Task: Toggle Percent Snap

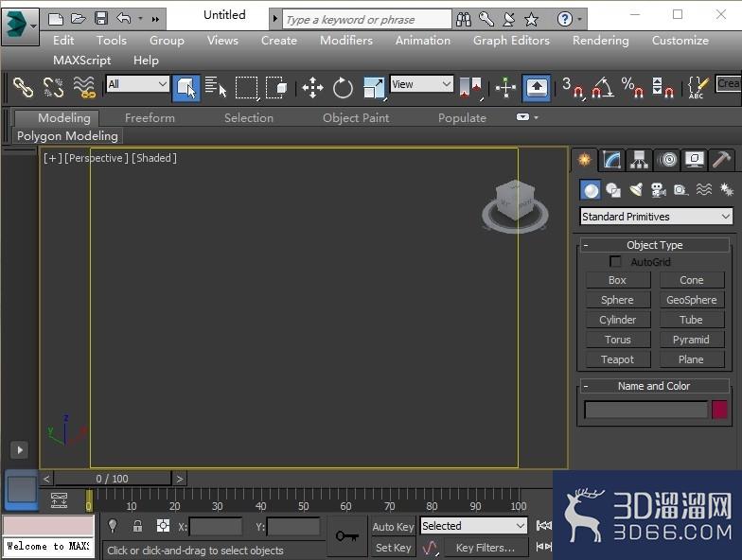Action: coord(632,87)
